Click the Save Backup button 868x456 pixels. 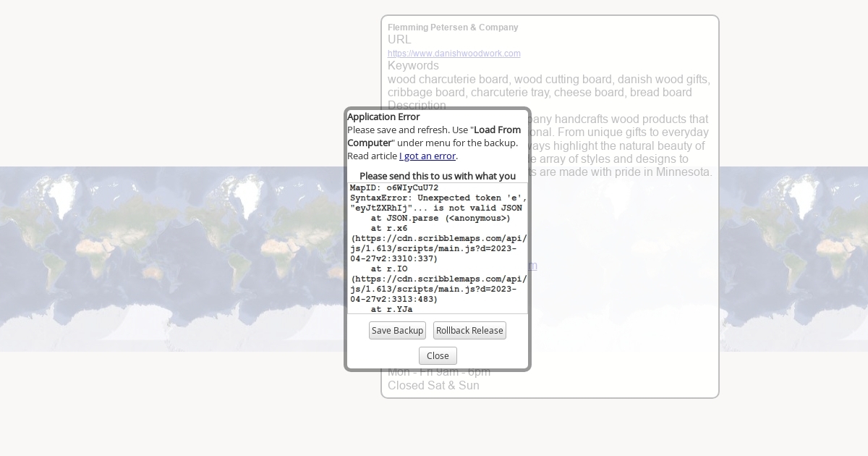coord(397,331)
